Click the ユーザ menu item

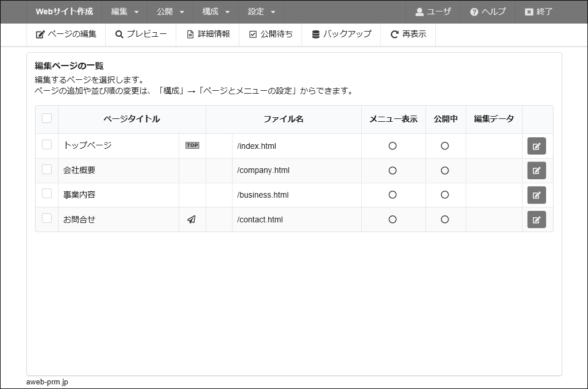pos(433,11)
